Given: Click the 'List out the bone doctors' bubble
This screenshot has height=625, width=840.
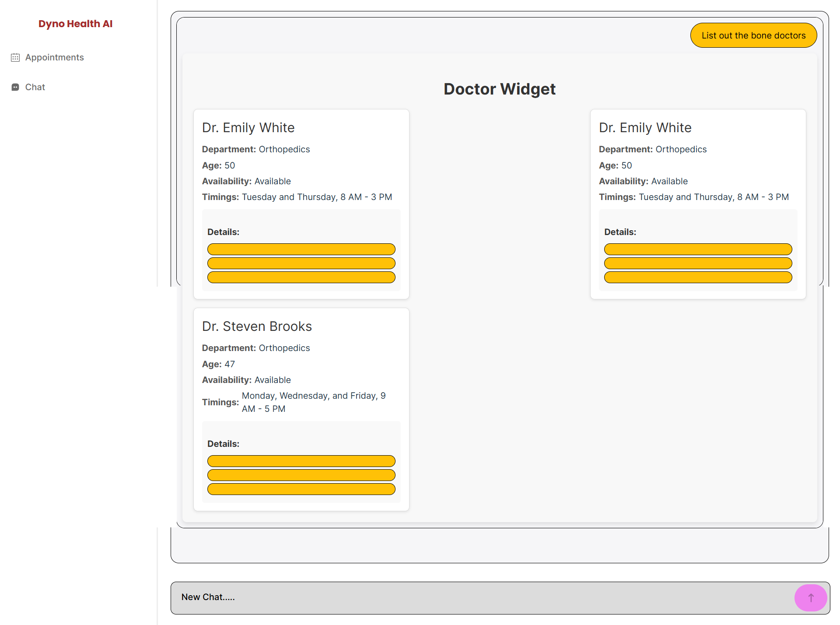Looking at the screenshot, I should [753, 35].
